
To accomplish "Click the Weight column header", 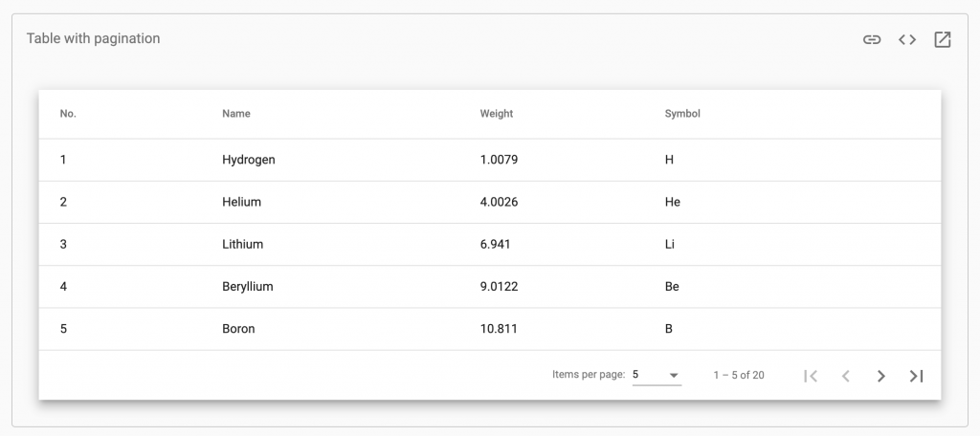I will pyautogui.click(x=497, y=114).
